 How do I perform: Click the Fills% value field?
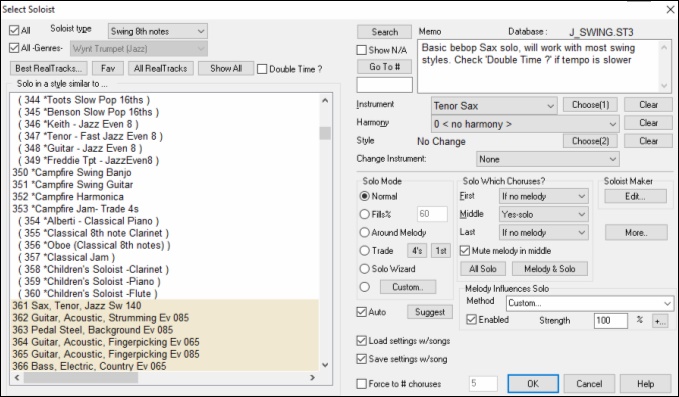click(x=433, y=214)
